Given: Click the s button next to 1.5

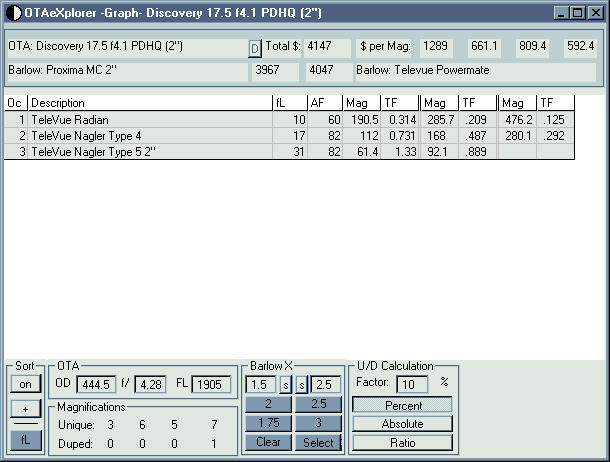Looking at the screenshot, I should [286, 385].
